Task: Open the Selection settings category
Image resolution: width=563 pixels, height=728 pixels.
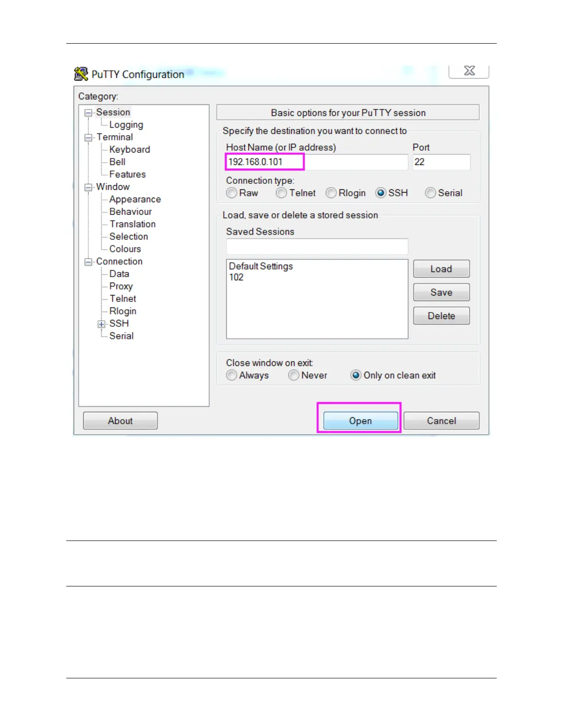Action: point(129,236)
